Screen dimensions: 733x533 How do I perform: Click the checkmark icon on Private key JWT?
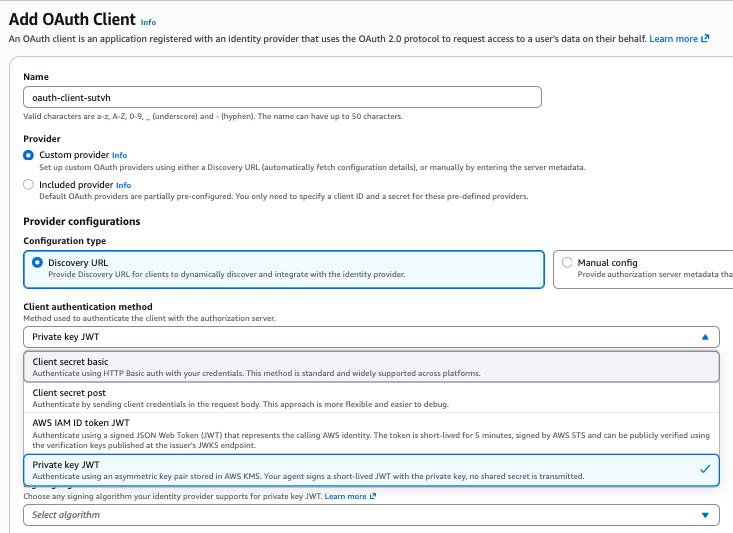[x=705, y=469]
